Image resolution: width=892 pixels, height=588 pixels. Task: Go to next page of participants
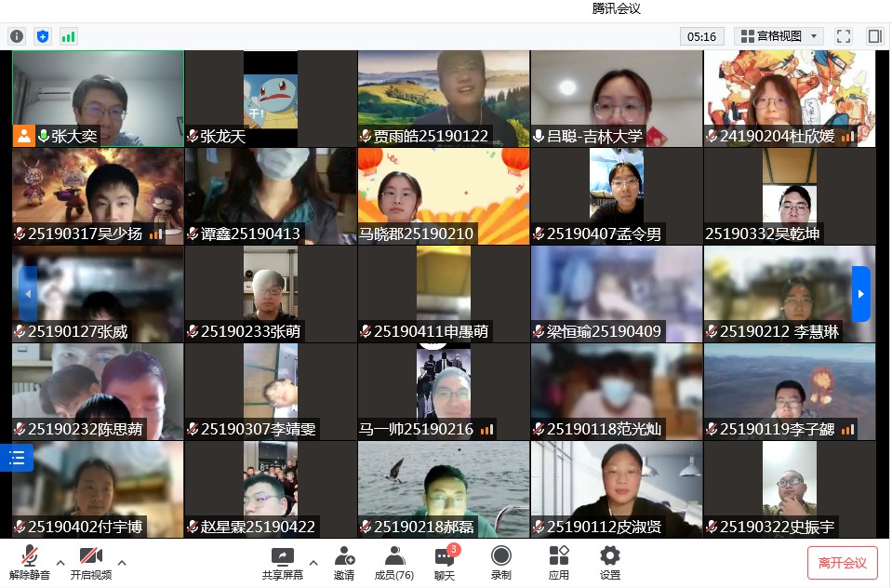click(860, 293)
